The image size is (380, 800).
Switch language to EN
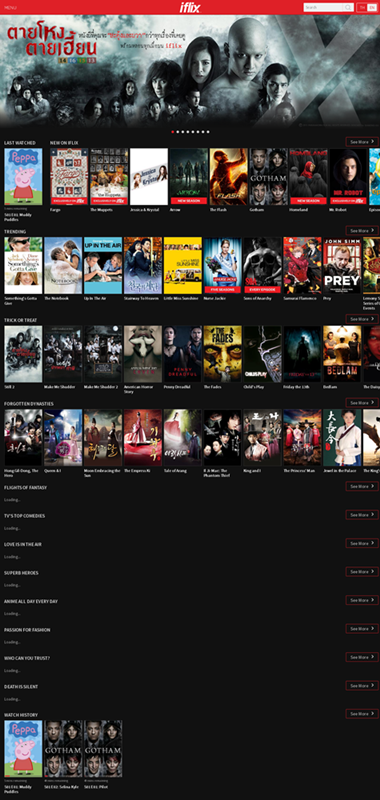tap(371, 7)
